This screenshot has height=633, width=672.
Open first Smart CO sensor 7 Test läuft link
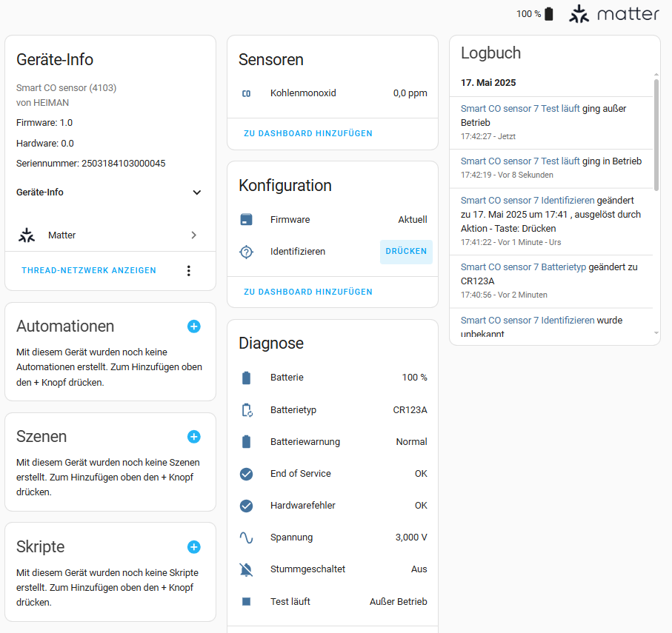pos(520,108)
